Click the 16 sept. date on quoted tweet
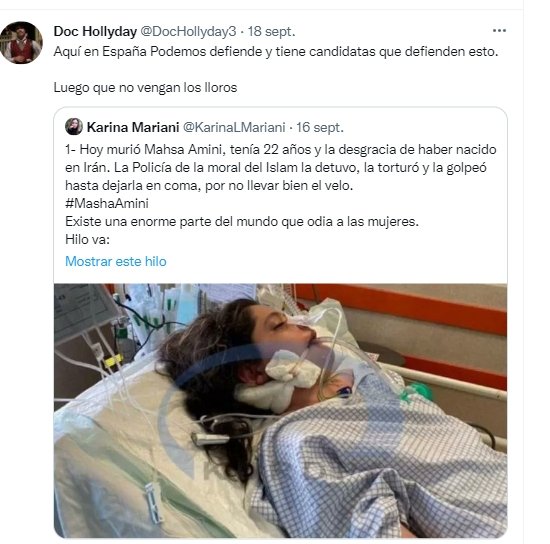Image resolution: width=550 pixels, height=544 pixels. 320,127
